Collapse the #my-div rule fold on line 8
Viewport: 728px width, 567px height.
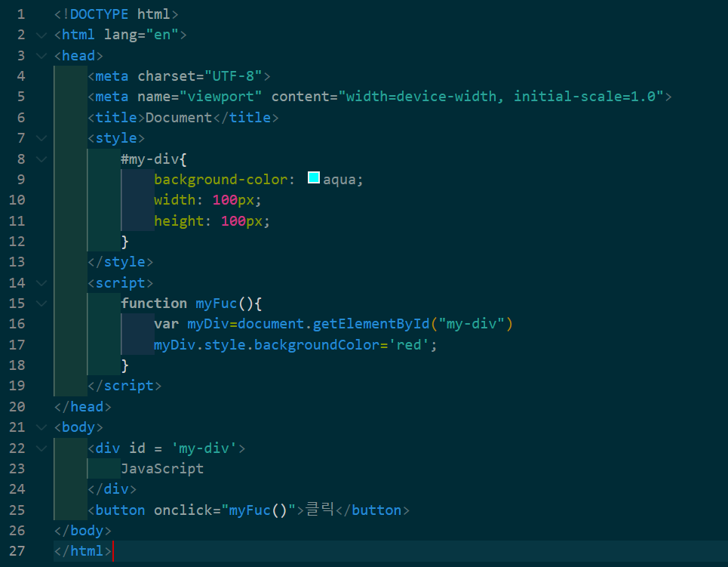point(41,159)
